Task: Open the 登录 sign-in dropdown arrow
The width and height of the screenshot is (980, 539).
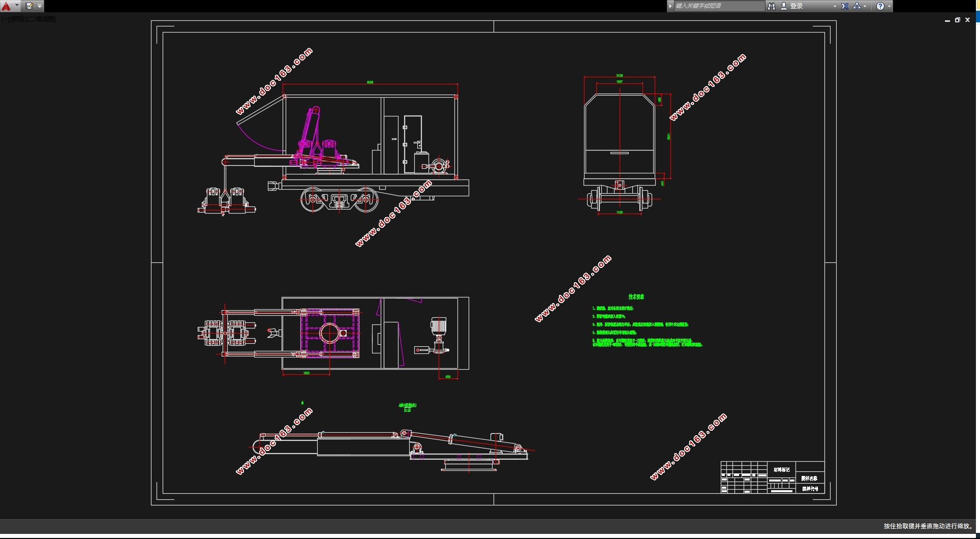Action: 835,6
